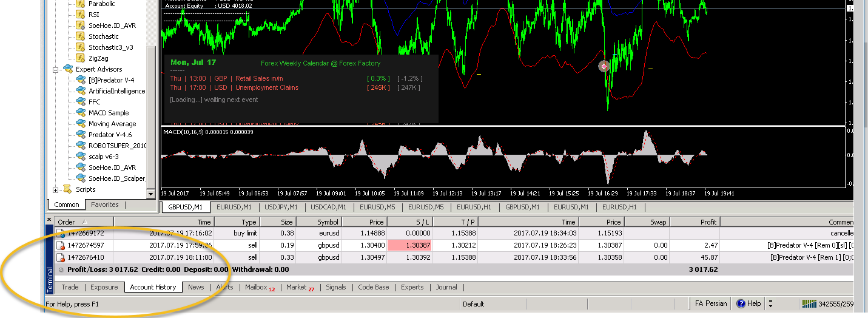The image size is (868, 318).
Task: Select the ROBOTSUPER expert advisor icon
Action: (80, 146)
